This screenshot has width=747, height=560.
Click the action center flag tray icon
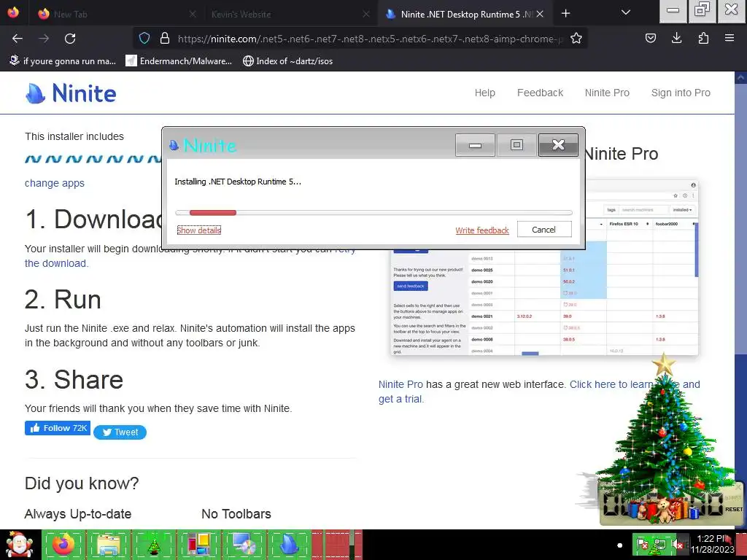pyautogui.click(x=643, y=544)
